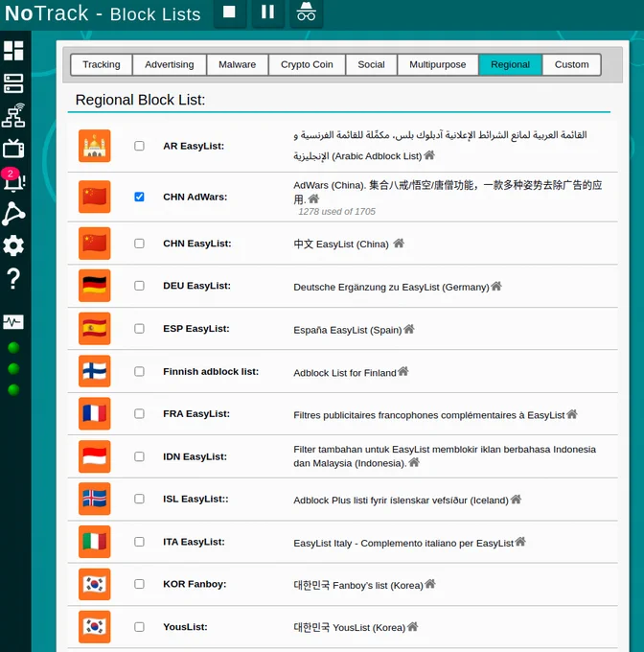The image size is (644, 652).
Task: Open IDN EasyList homepage house icon
Action: pyautogui.click(x=414, y=462)
